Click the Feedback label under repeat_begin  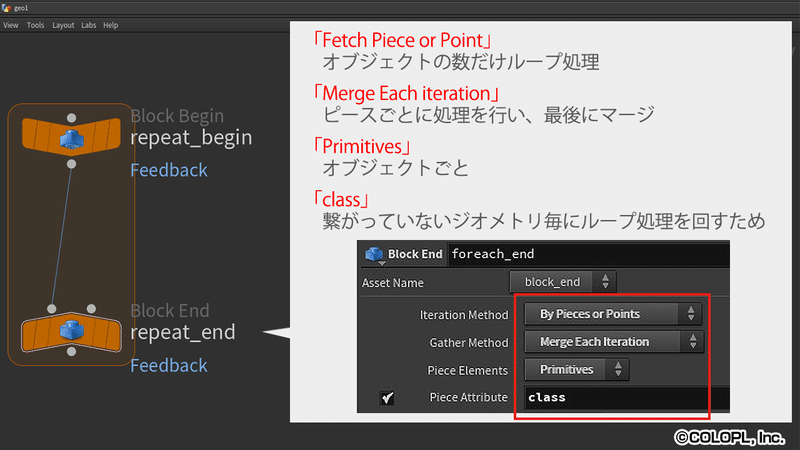[x=169, y=170]
